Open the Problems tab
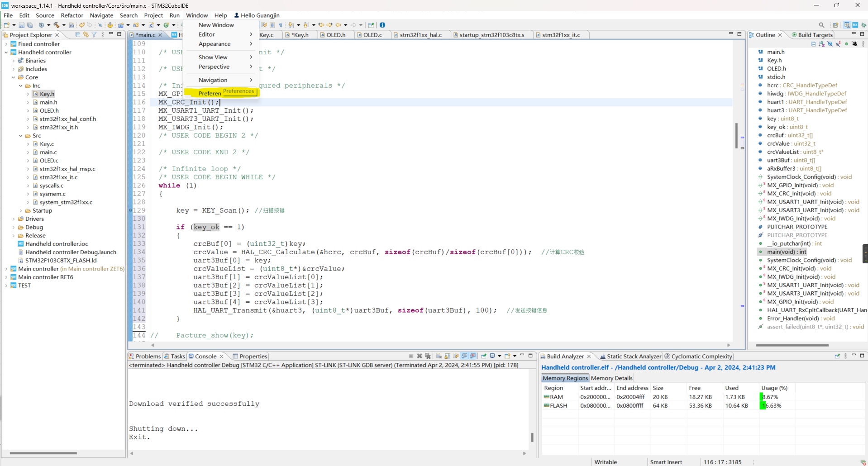868x466 pixels. pos(144,357)
